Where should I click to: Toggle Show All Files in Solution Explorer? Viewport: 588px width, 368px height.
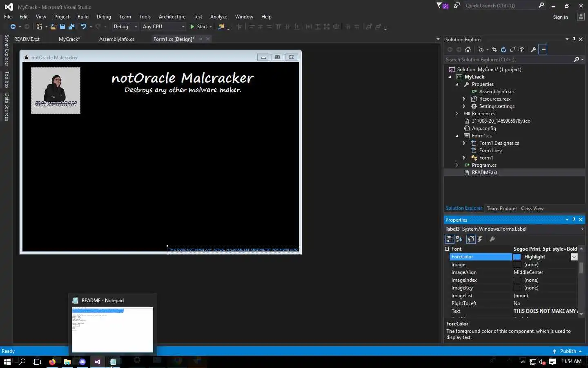(521, 49)
